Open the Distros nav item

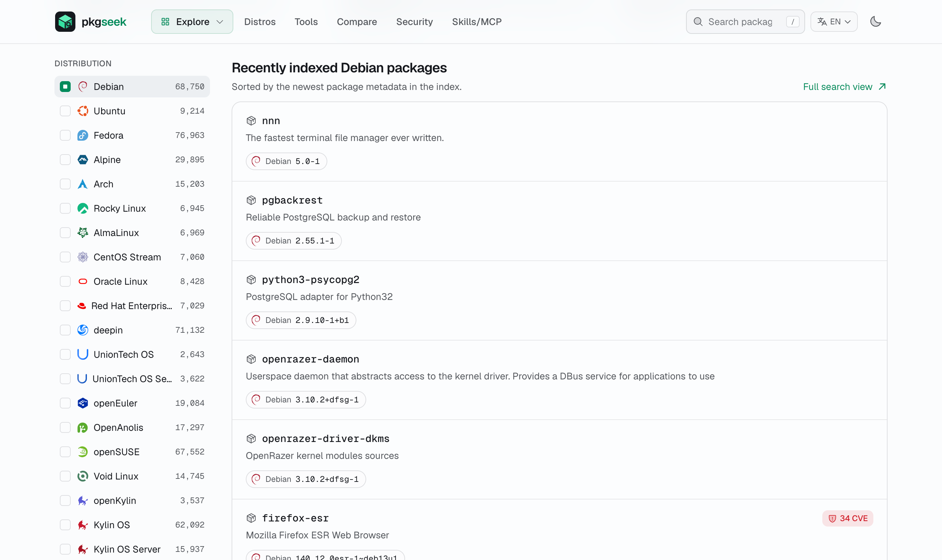260,22
